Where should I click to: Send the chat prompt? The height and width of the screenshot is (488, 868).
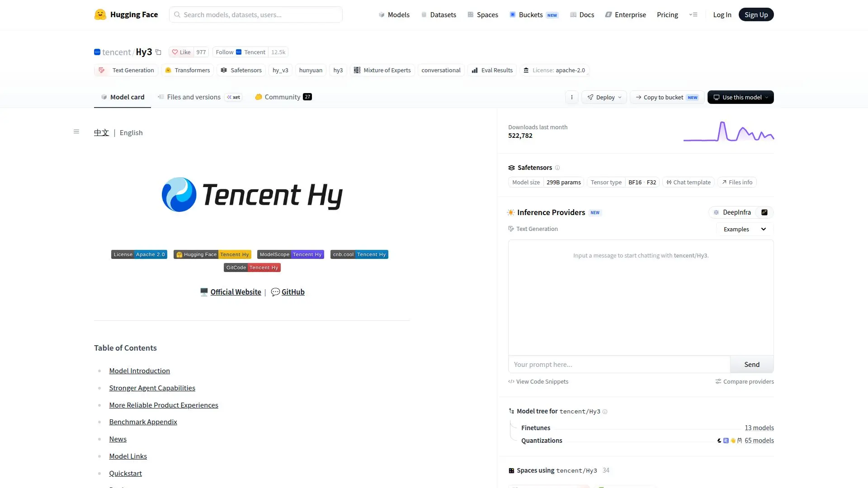click(x=752, y=364)
